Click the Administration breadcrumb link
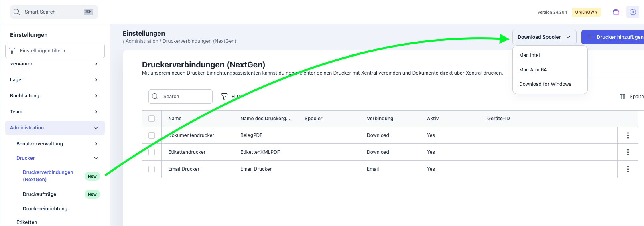Image resolution: width=644 pixels, height=226 pixels. click(142, 41)
